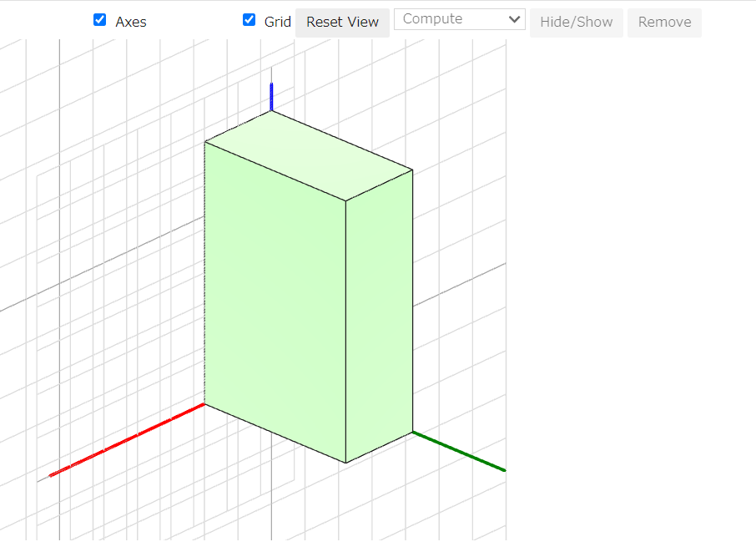
Task: Click the Grid label text
Action: coord(278,23)
